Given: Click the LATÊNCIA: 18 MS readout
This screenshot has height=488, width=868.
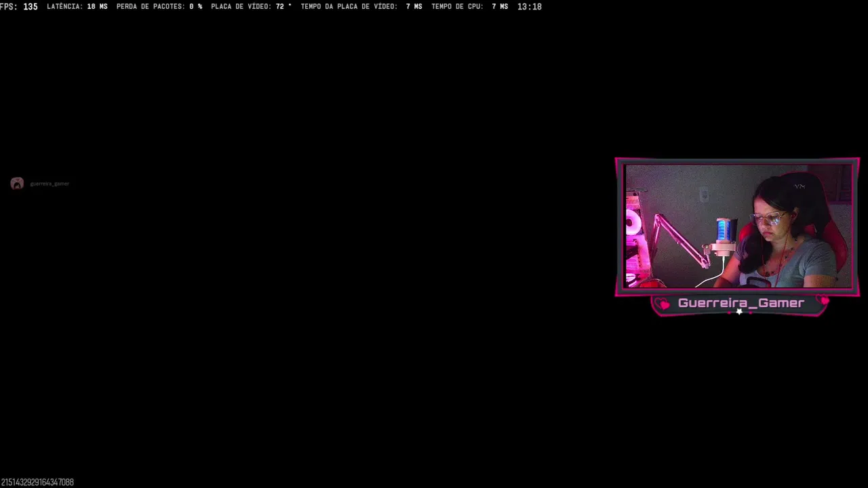Looking at the screenshot, I should pyautogui.click(x=77, y=7).
